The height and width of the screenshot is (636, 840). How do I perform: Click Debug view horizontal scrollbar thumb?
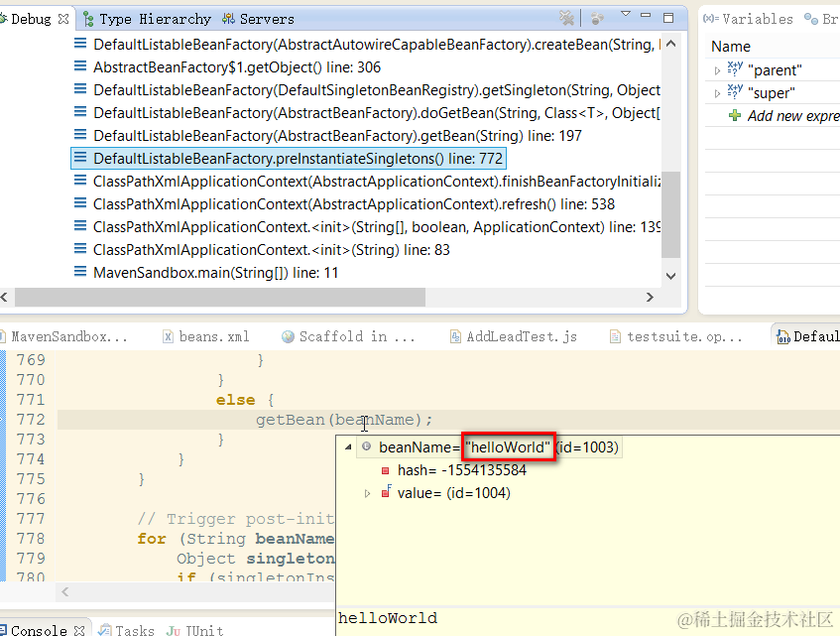pyautogui.click(x=219, y=297)
